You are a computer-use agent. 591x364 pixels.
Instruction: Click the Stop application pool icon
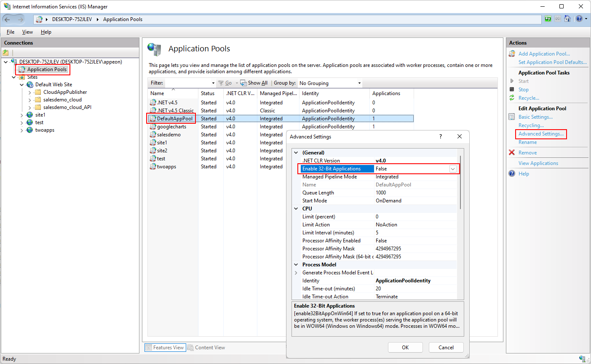point(512,90)
